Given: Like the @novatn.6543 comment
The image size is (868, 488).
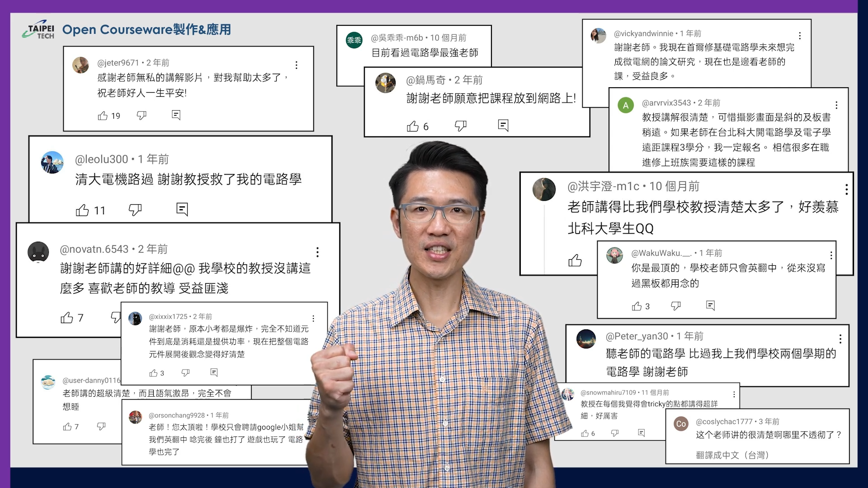Looking at the screenshot, I should (x=67, y=318).
